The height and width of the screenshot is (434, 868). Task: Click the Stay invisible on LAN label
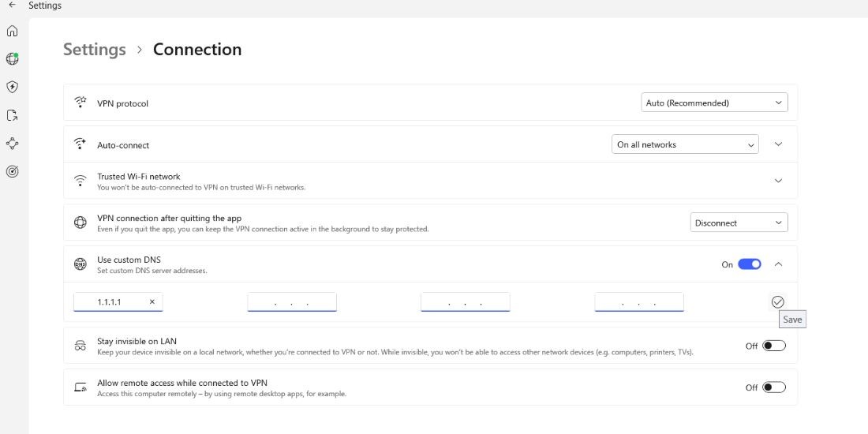137,341
